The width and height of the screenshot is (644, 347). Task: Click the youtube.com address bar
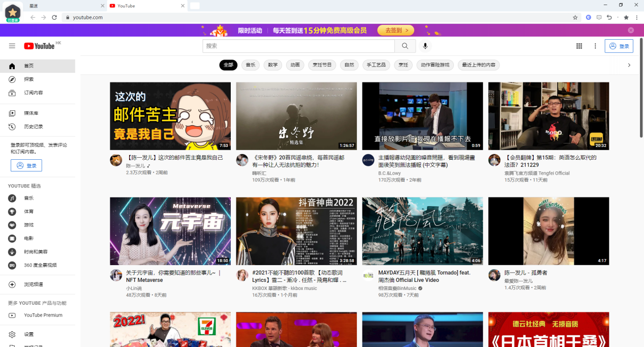click(320, 17)
